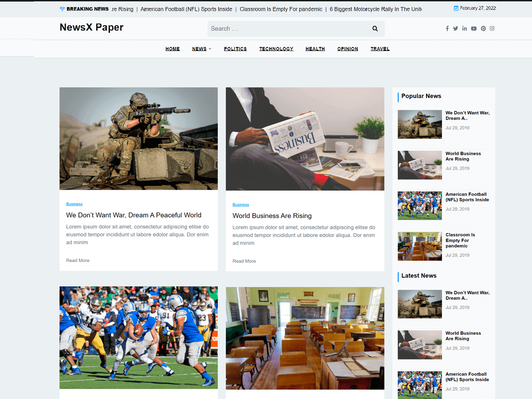The image size is (532, 399).
Task: Open the 'World Business Are Rising' headline
Action: [272, 216]
